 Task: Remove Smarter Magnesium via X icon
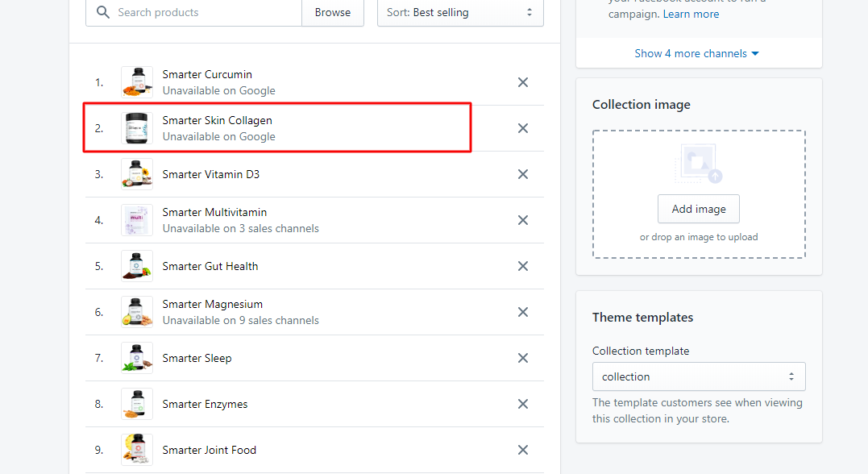(x=522, y=312)
